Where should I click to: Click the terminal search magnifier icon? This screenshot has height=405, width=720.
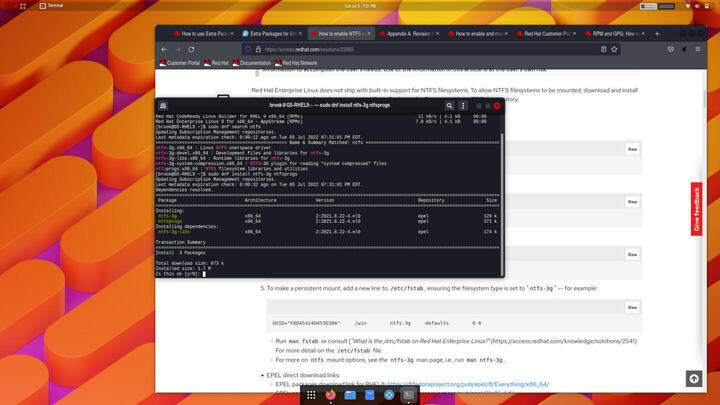pos(449,106)
